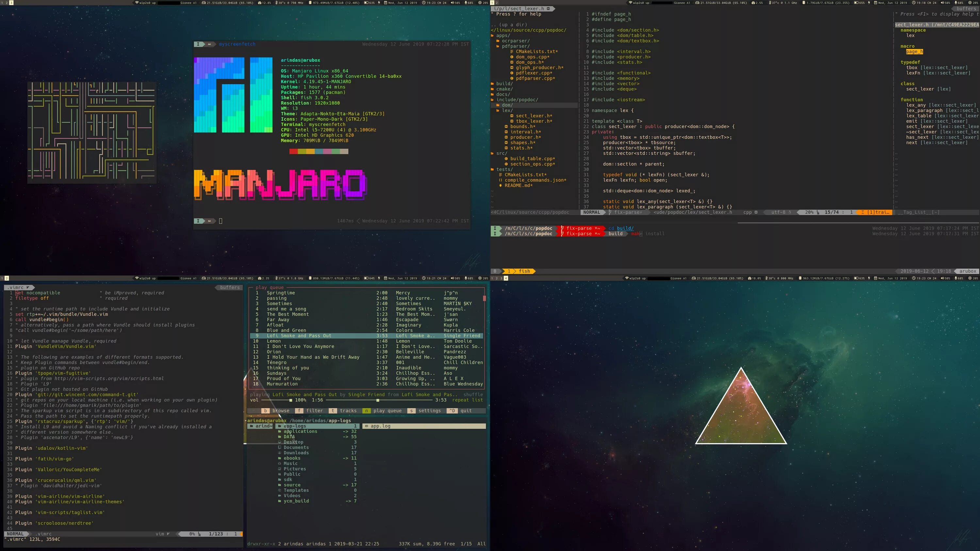
Task: Click the build_table.cpp file icon in NERDTree
Action: click(506, 159)
